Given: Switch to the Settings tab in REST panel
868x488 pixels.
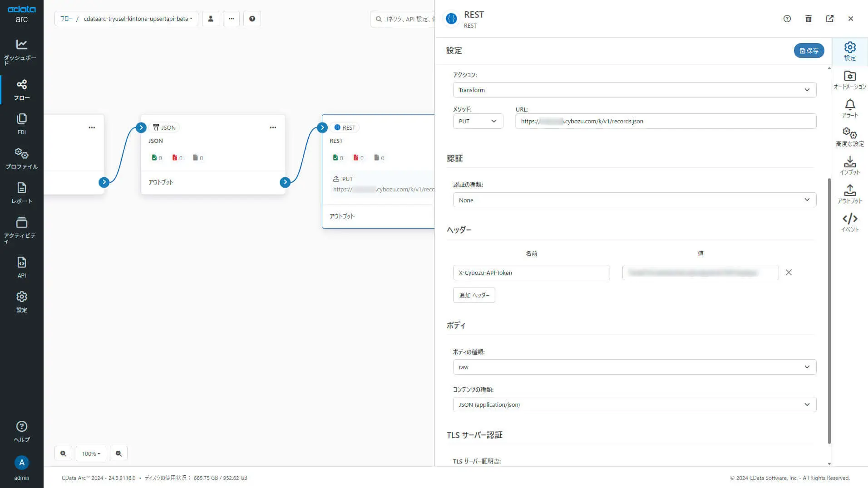Looking at the screenshot, I should coord(850,51).
